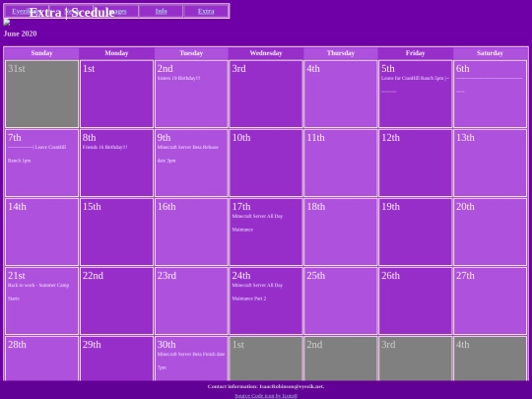Click the 11th day cell
Viewport: 532px width, 399px height.
coord(341,163)
